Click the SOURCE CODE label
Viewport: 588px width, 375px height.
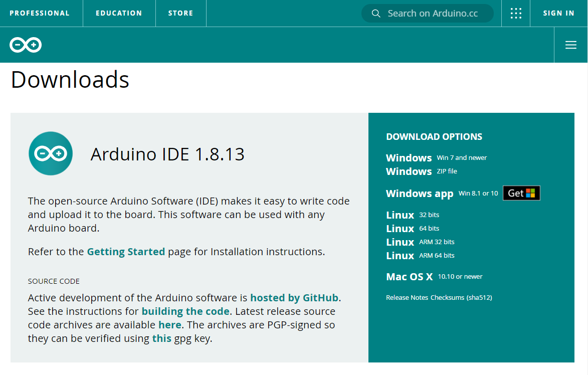point(54,281)
